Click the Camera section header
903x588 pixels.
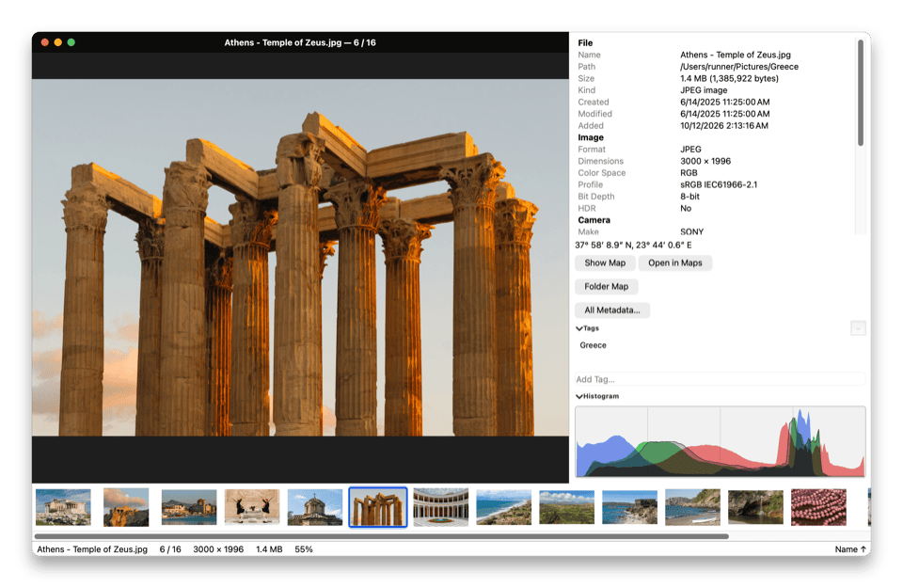click(594, 220)
